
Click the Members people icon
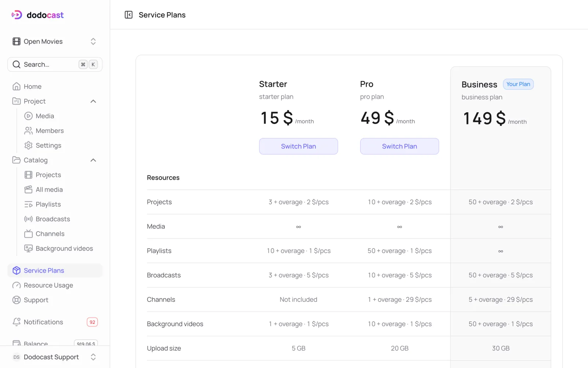pyautogui.click(x=28, y=131)
